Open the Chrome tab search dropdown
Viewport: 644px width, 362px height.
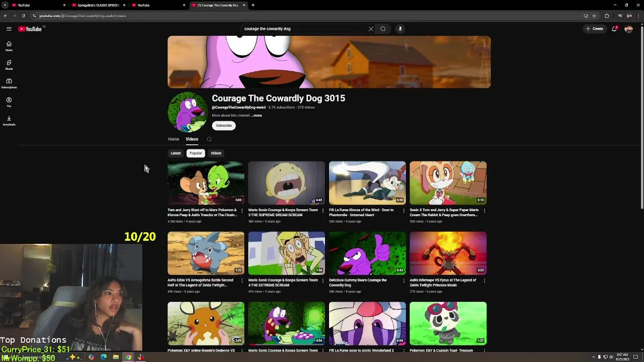click(5, 5)
